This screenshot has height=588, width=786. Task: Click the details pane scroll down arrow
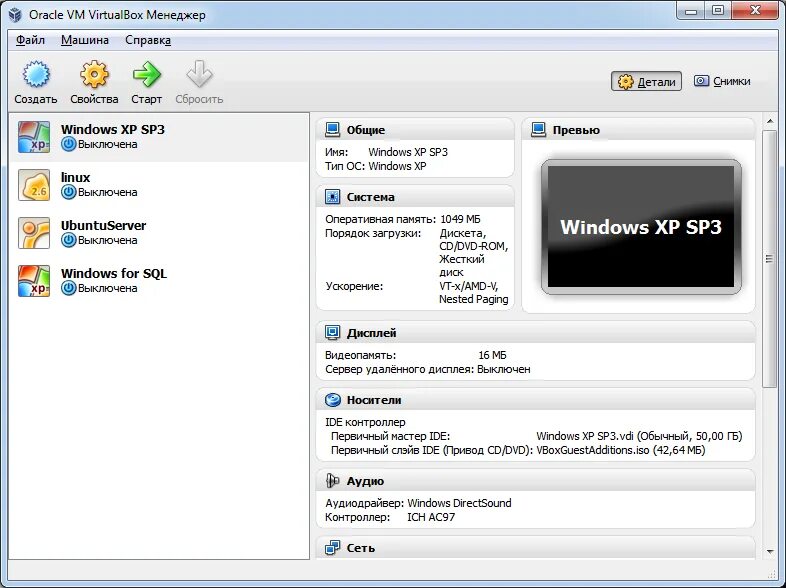click(770, 552)
